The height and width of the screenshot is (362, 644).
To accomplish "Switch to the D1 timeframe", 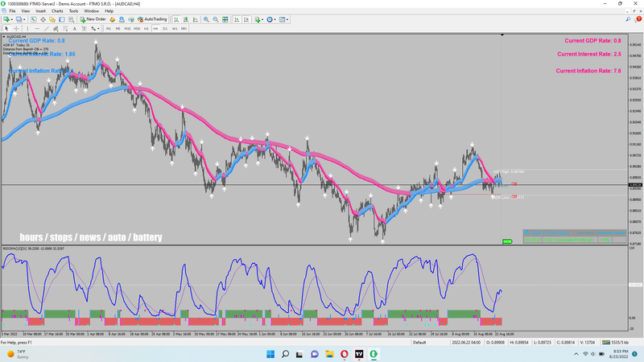I will point(165,28).
